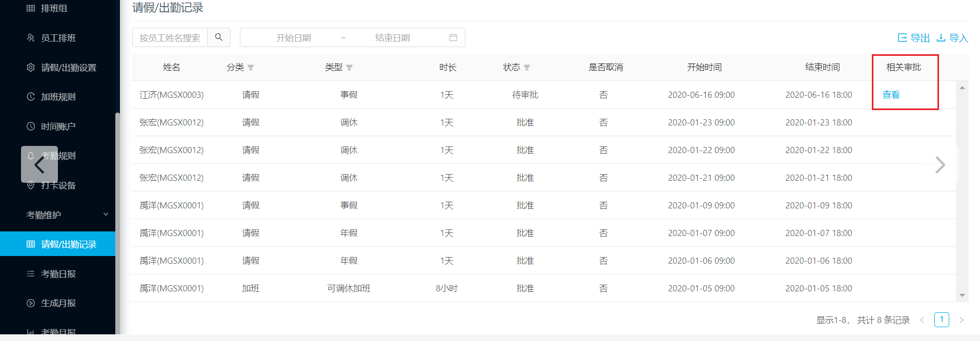
Task: Click the 导出 export icon
Action: tap(902, 38)
